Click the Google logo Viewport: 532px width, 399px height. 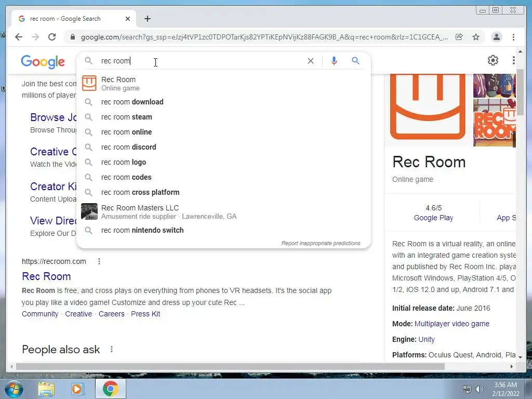pos(43,62)
